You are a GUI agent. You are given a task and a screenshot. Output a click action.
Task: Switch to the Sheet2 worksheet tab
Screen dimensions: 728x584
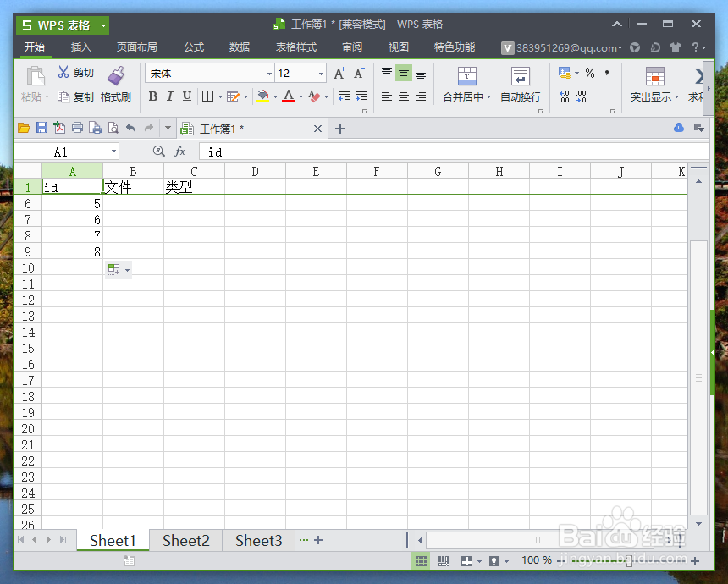185,540
